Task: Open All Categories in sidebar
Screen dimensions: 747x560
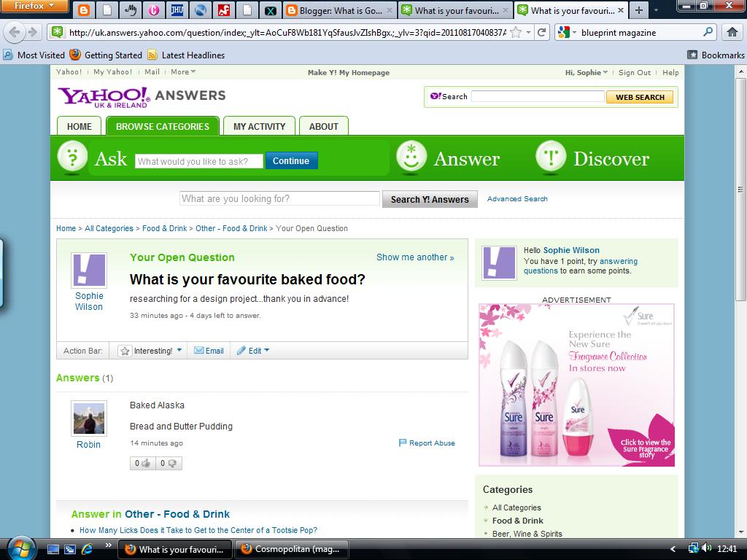Action: tap(516, 507)
